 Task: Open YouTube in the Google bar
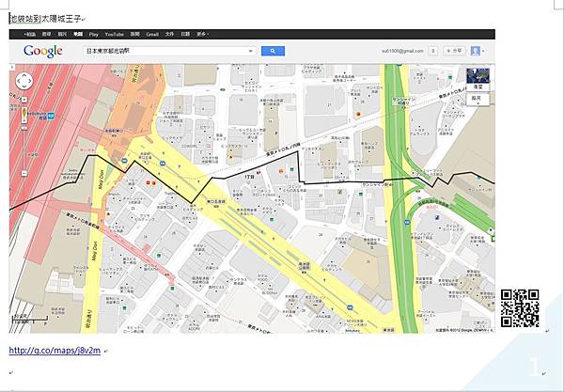[115, 34]
